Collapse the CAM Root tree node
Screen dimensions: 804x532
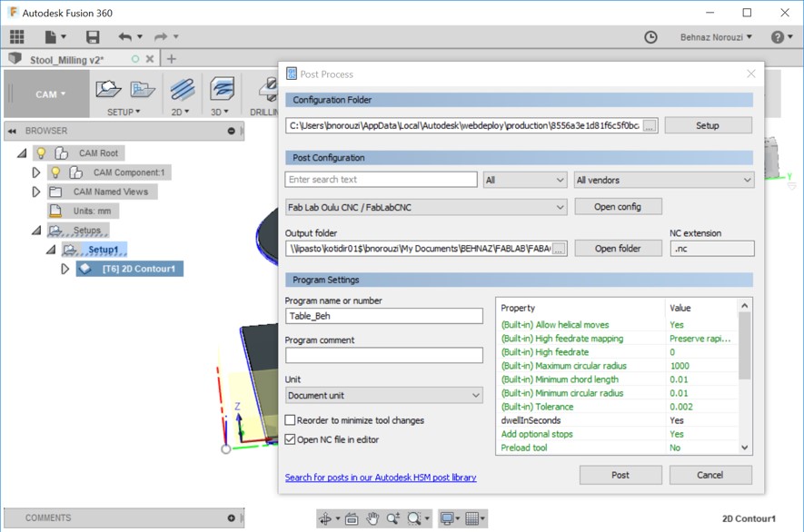pos(22,153)
